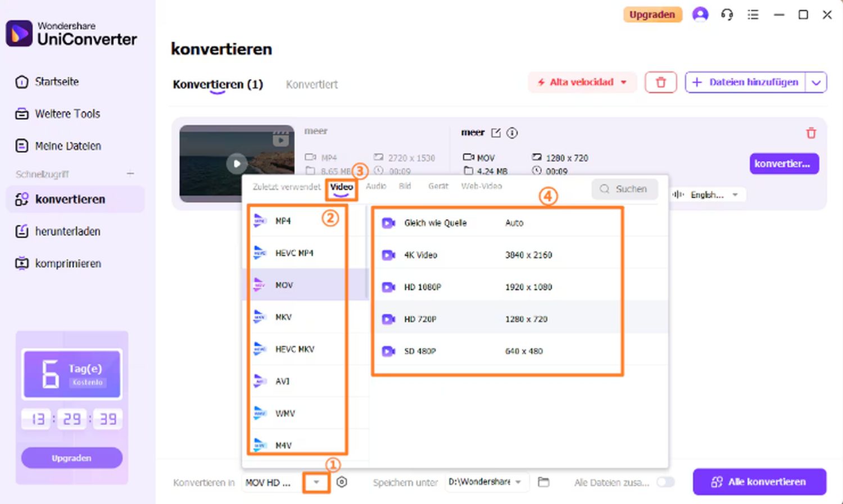The image size is (843, 504).
Task: Click the info icon next to meer
Action: (512, 133)
